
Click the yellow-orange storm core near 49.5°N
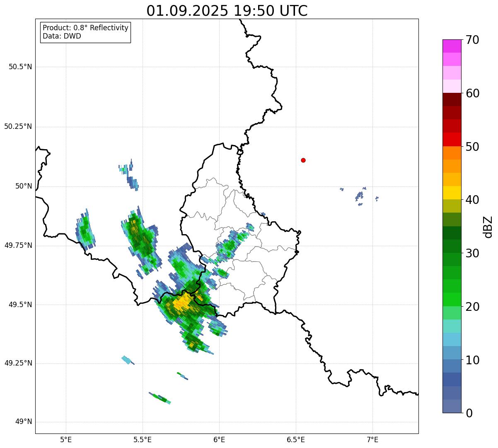point(182,304)
